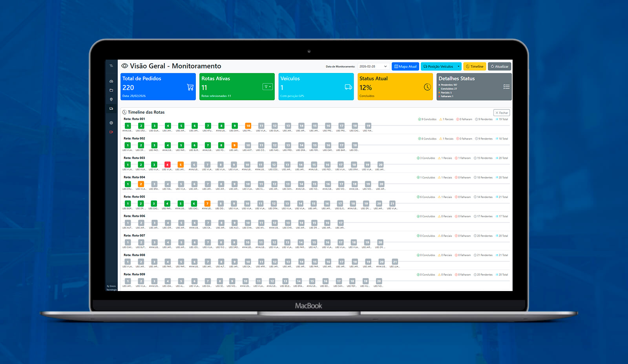Screen dimensions: 628x364
Task: Open the Data de Monitoramento date dropdown
Action: tap(373, 67)
